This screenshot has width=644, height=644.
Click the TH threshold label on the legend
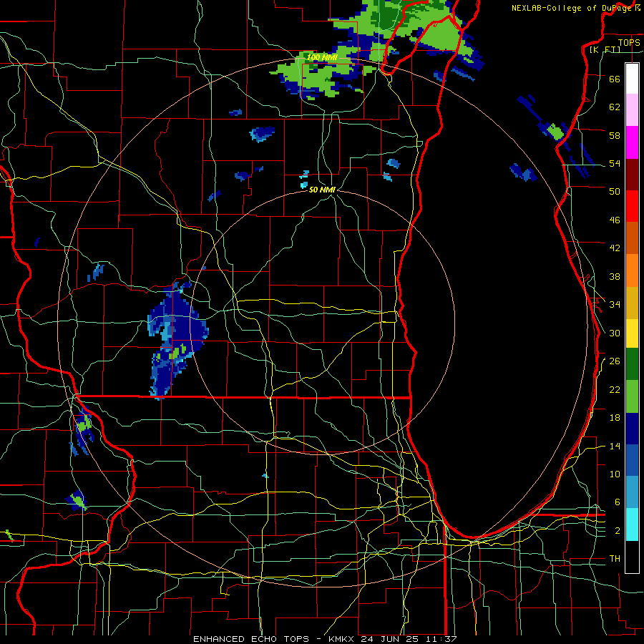(x=615, y=559)
